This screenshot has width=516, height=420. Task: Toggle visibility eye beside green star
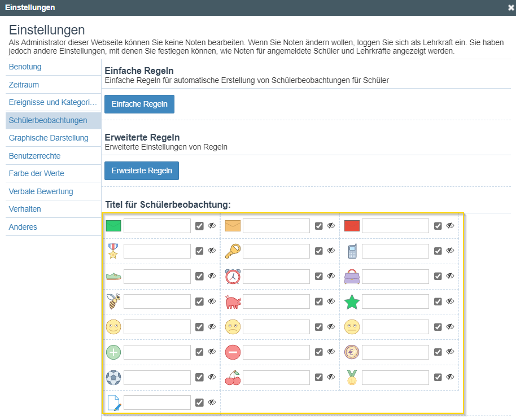450,301
